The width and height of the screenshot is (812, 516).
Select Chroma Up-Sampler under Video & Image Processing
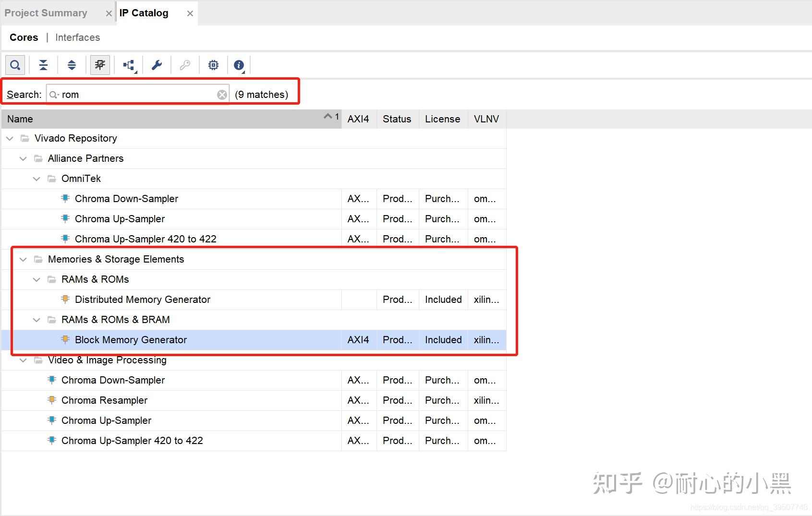point(106,420)
